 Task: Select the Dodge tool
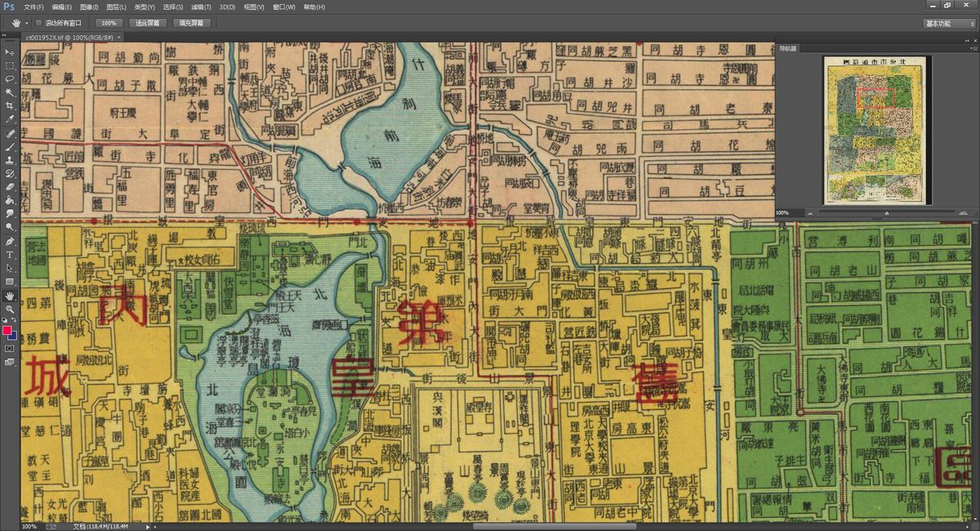pos(10,226)
